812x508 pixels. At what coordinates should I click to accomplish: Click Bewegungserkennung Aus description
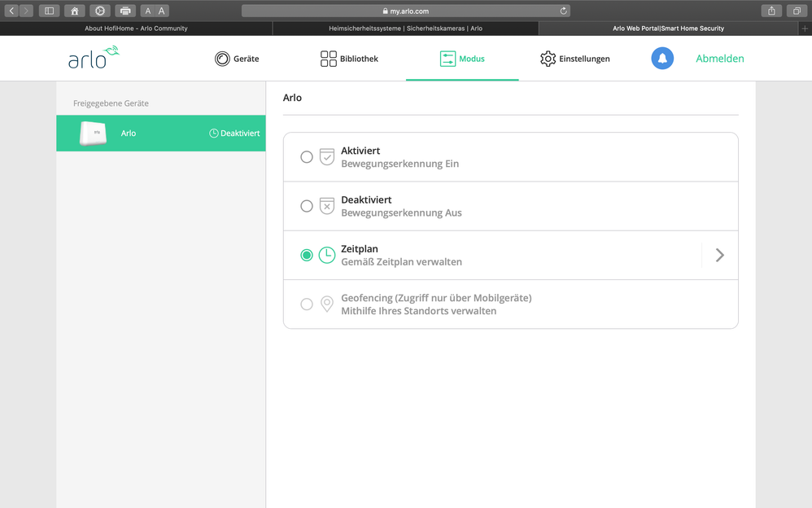point(401,212)
